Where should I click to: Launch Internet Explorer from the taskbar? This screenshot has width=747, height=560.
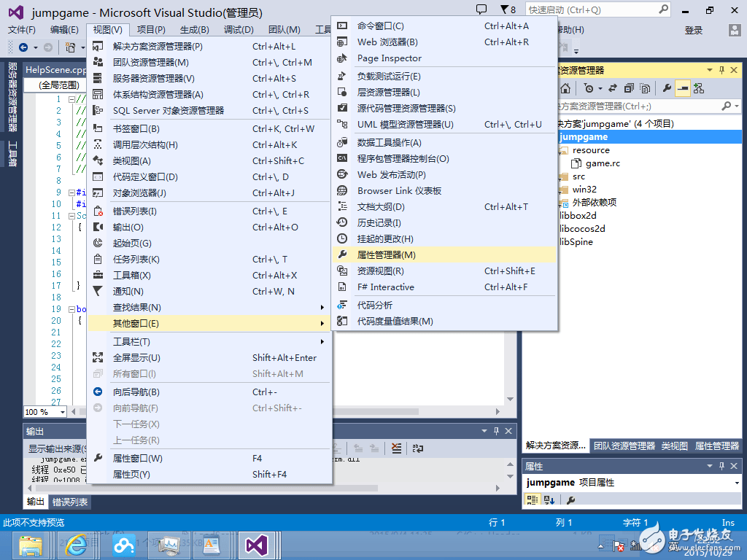[76, 545]
